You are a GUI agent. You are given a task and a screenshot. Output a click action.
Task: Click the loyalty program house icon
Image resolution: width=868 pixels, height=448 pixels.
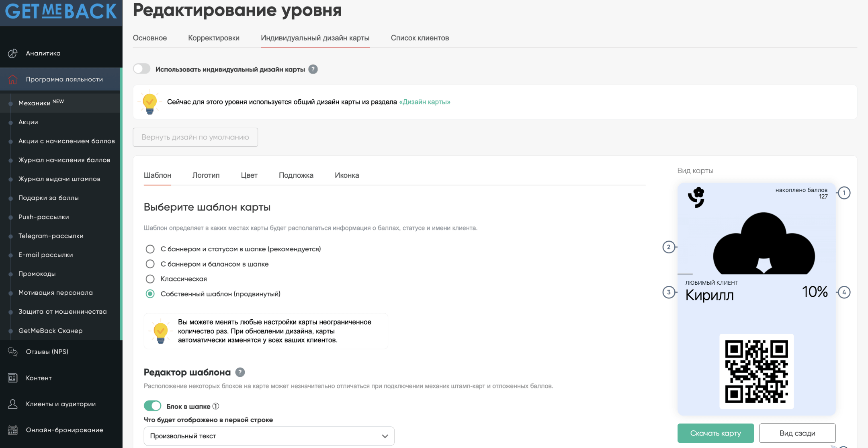13,79
